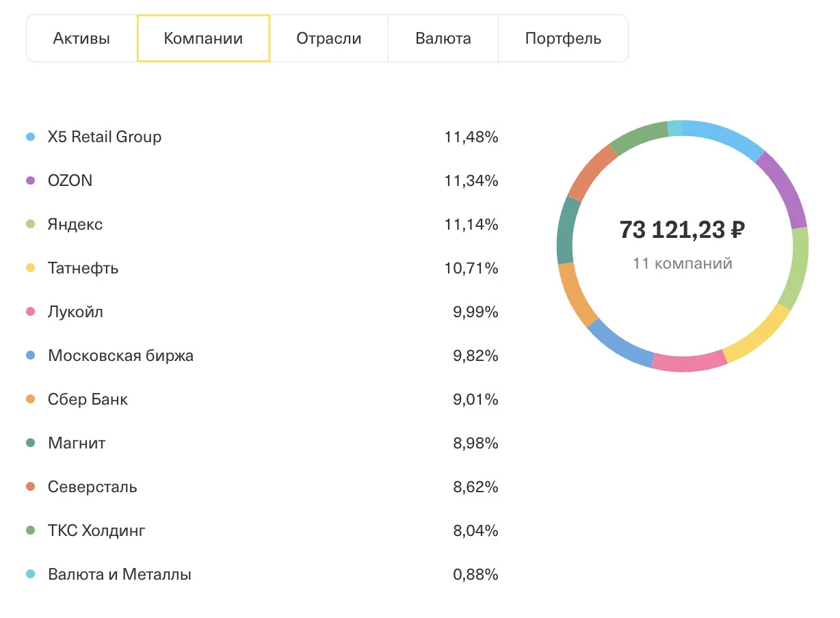Click the Северсталь company name
This screenshot has height=618, width=840.
tap(92, 487)
